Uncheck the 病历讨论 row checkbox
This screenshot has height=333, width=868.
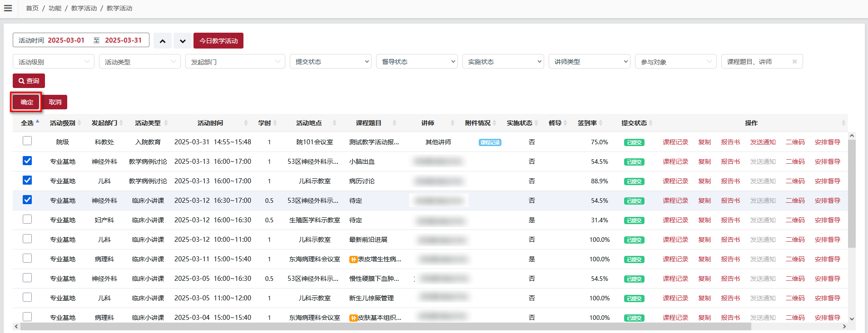(x=27, y=180)
